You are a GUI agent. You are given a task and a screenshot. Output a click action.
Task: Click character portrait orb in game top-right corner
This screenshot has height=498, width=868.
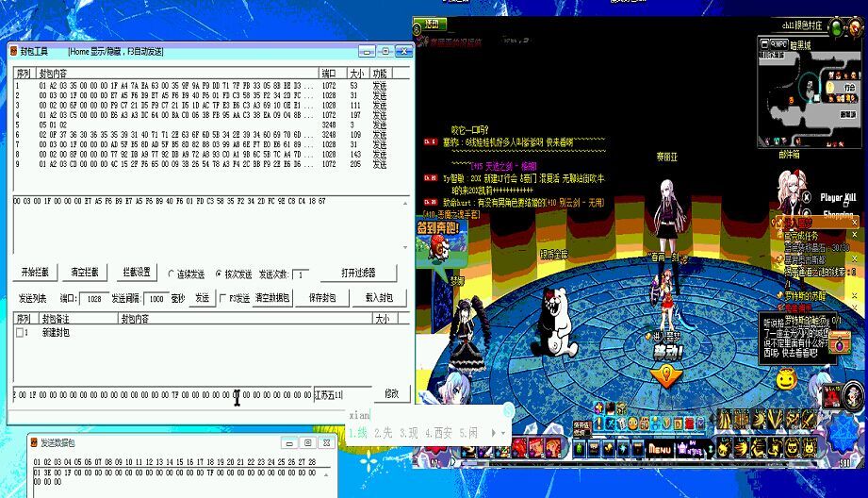pos(857,25)
